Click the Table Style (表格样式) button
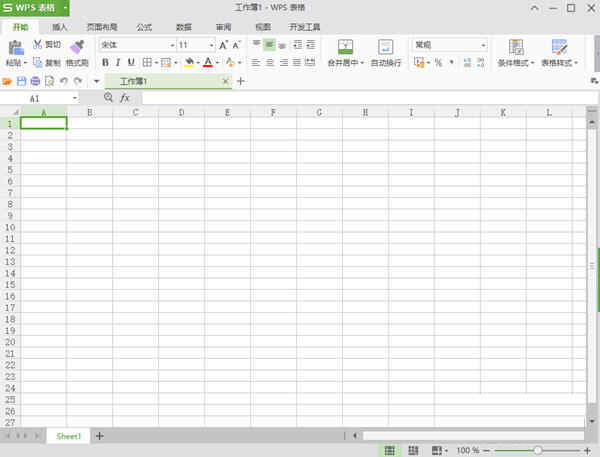600x457 pixels. tap(559, 46)
